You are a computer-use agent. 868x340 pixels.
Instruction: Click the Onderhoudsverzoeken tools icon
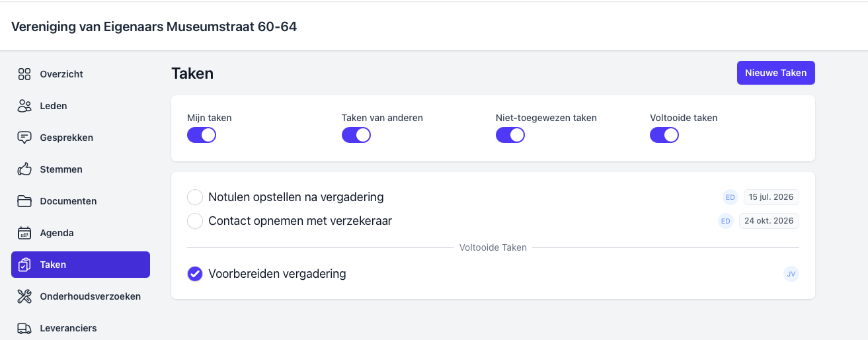click(x=24, y=296)
